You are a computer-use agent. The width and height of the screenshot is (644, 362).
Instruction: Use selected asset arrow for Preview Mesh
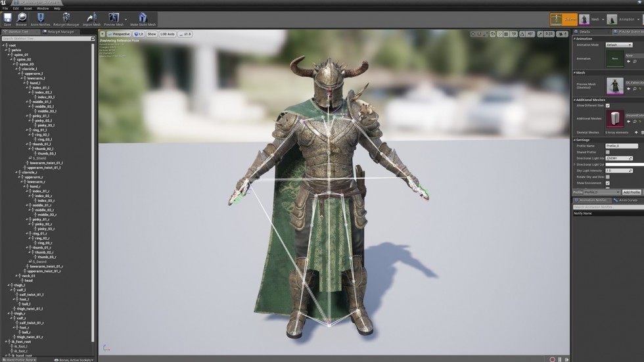click(x=628, y=89)
